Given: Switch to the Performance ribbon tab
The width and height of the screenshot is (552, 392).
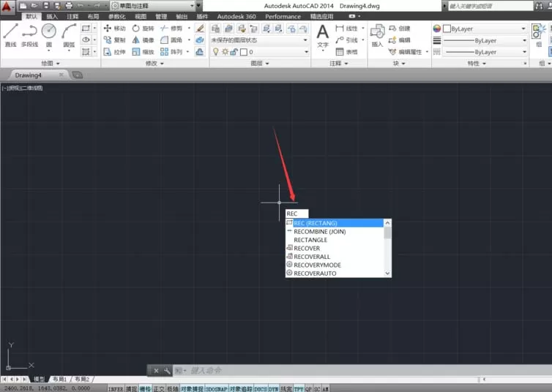Looking at the screenshot, I should click(x=283, y=17).
